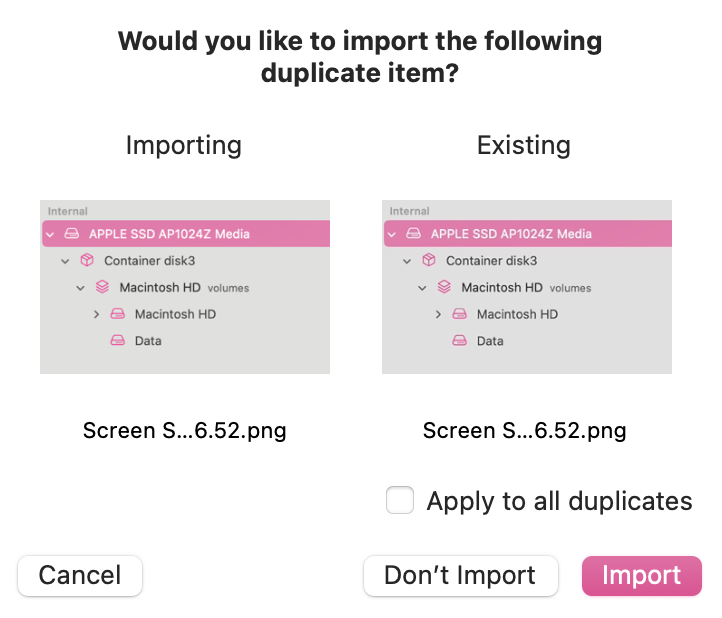
Task: Click the pink Import button
Action: pyautogui.click(x=641, y=576)
